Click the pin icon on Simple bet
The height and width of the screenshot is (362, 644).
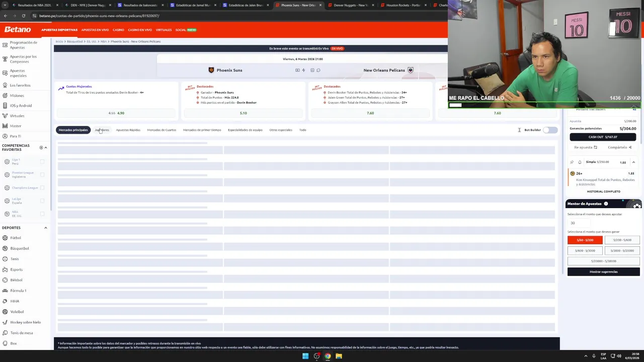(x=572, y=162)
